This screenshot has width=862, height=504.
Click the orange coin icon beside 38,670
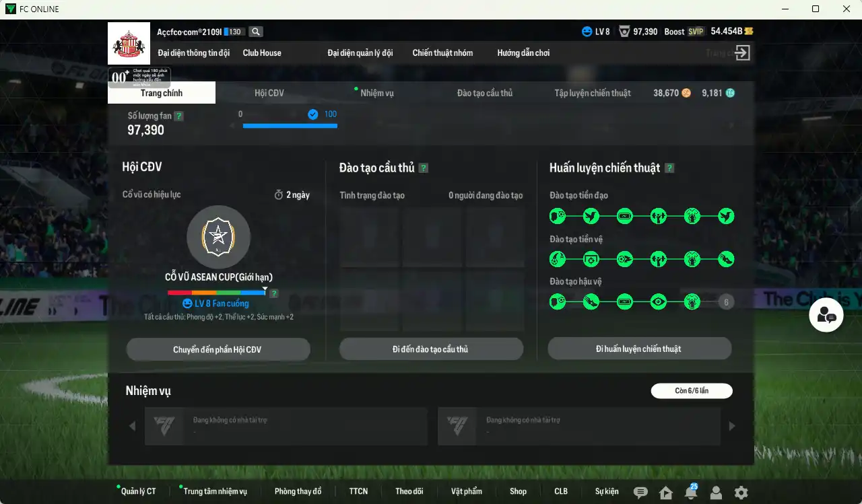686,93
